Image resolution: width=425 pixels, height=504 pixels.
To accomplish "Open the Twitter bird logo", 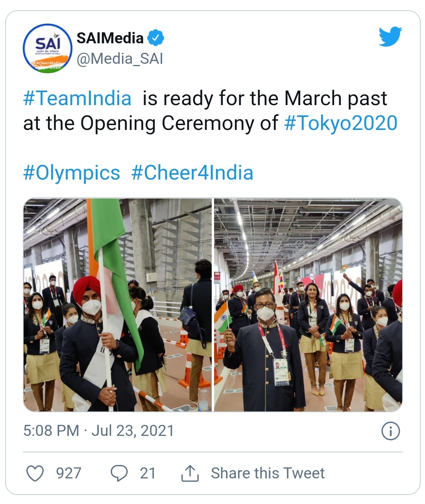I will pos(390,37).
